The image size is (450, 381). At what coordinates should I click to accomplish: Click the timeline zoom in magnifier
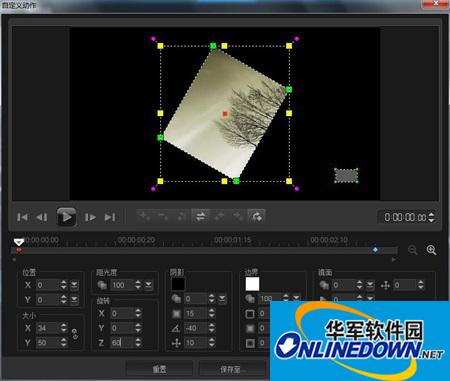click(431, 250)
